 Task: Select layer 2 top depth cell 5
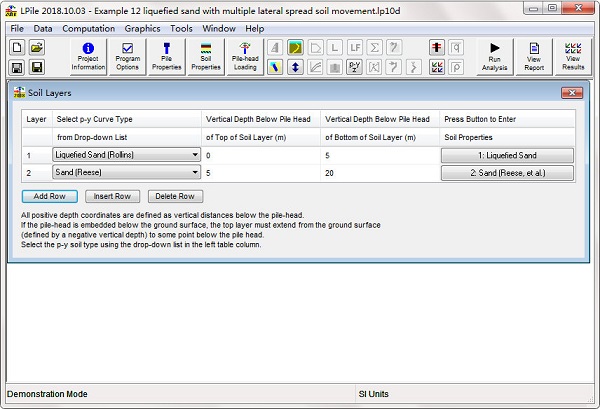pos(261,173)
